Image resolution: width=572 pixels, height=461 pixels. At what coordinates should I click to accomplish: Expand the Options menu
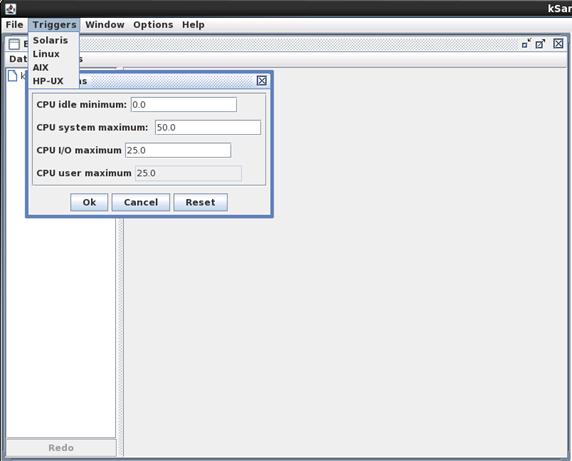coord(153,25)
